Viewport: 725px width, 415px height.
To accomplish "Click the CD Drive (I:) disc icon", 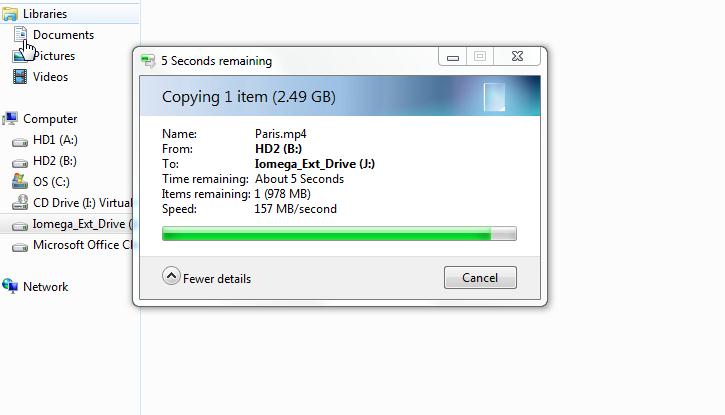I will (20, 202).
